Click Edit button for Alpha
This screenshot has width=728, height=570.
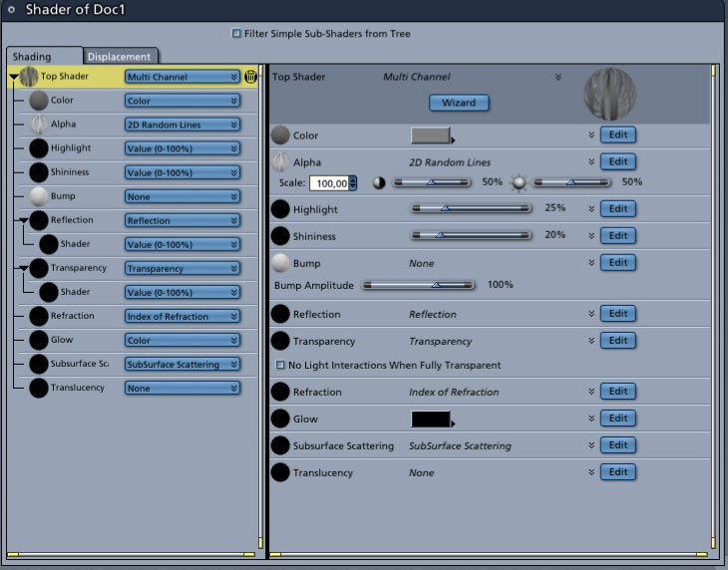(618, 161)
